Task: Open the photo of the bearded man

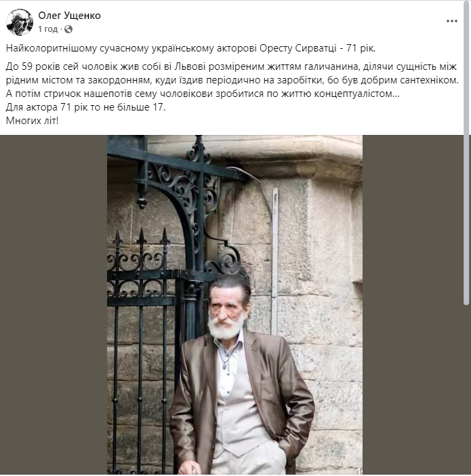Action: (x=234, y=304)
